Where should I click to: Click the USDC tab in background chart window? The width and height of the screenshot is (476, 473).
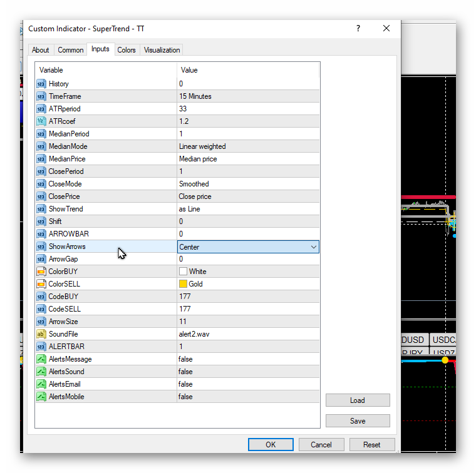(443, 340)
